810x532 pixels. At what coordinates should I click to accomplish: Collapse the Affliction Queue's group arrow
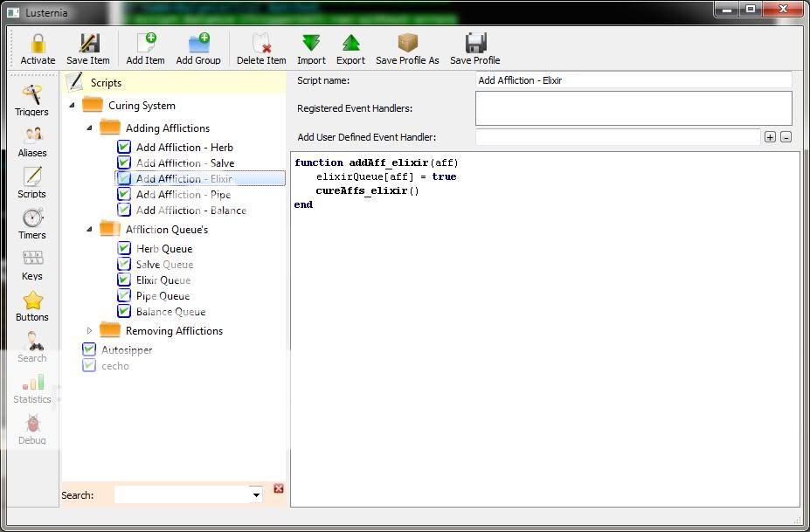[x=90, y=229]
